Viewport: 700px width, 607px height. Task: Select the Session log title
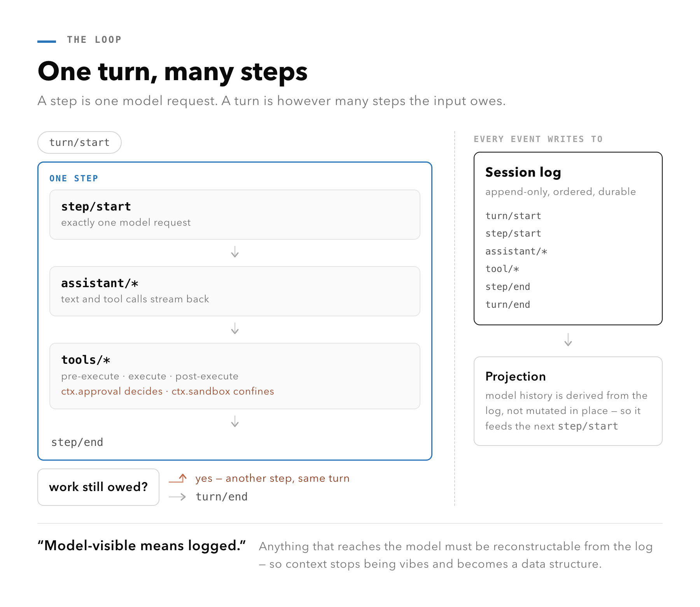[523, 172]
